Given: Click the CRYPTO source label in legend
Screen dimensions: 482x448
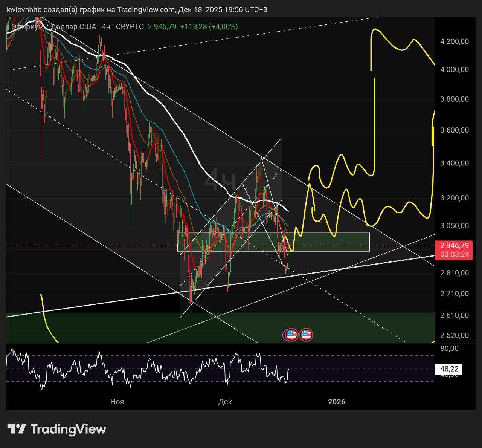Looking at the screenshot, I should 130,27.
